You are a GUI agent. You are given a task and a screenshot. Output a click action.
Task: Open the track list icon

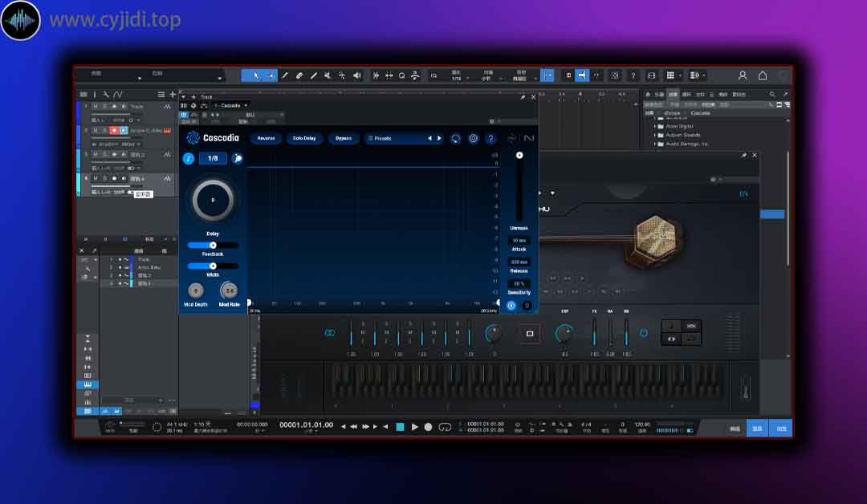(161, 95)
